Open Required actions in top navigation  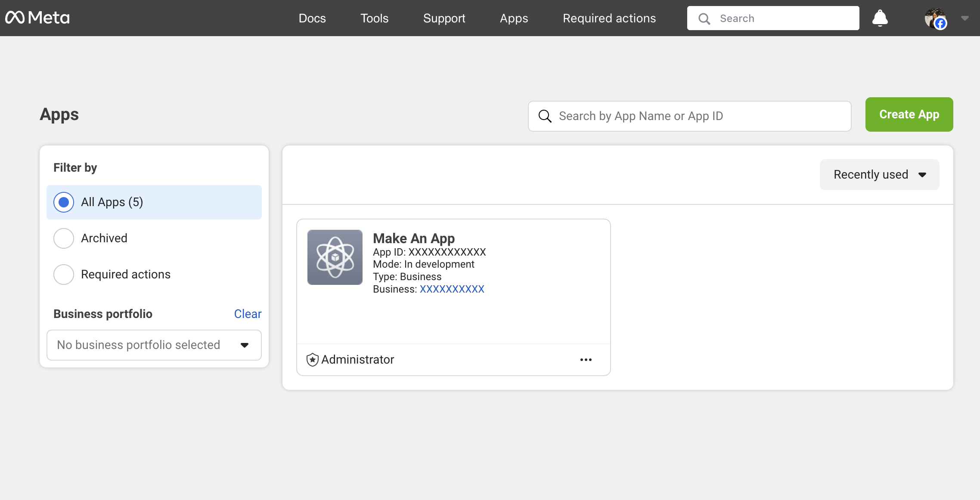click(609, 18)
